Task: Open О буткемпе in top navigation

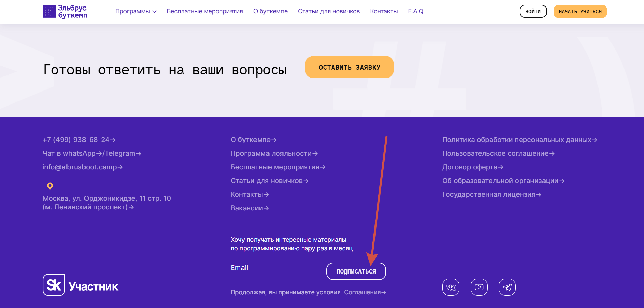Action: point(271,11)
